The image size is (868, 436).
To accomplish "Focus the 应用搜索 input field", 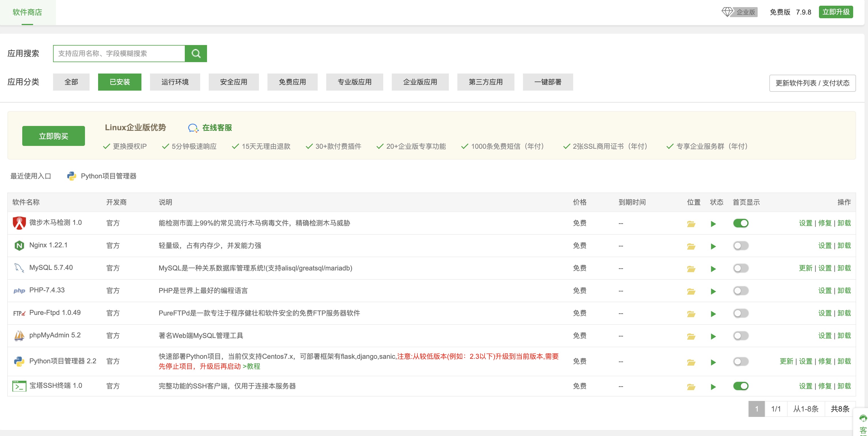I will coord(119,54).
